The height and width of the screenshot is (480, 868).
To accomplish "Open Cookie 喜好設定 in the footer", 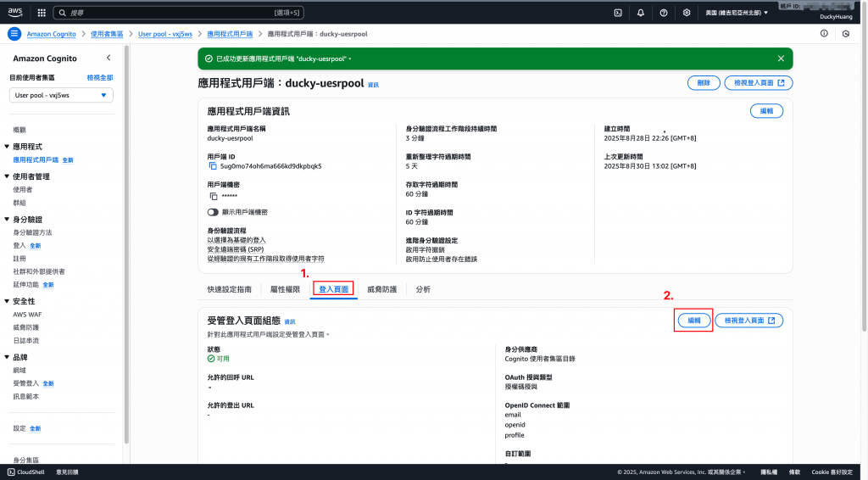I will (832, 472).
